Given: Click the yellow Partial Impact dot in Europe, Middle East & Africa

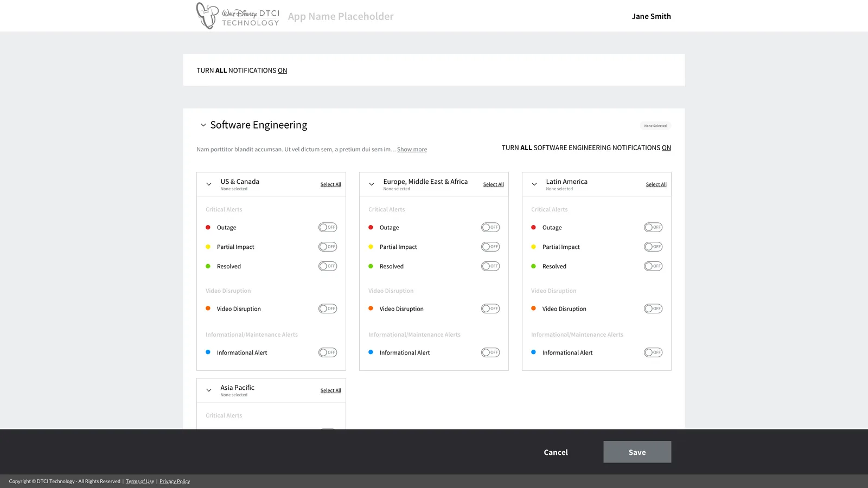Looking at the screenshot, I should (x=371, y=247).
